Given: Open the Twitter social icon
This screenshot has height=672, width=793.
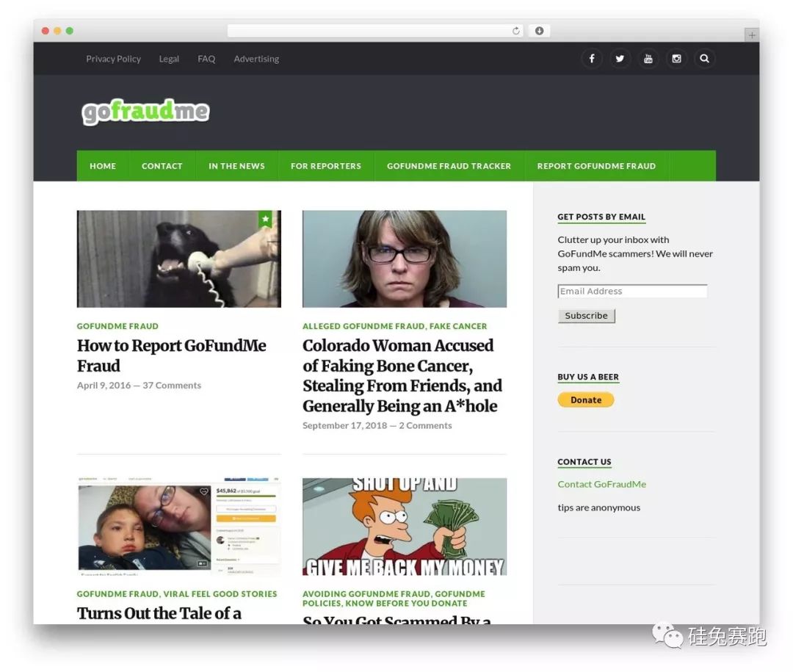Looking at the screenshot, I should click(x=620, y=59).
